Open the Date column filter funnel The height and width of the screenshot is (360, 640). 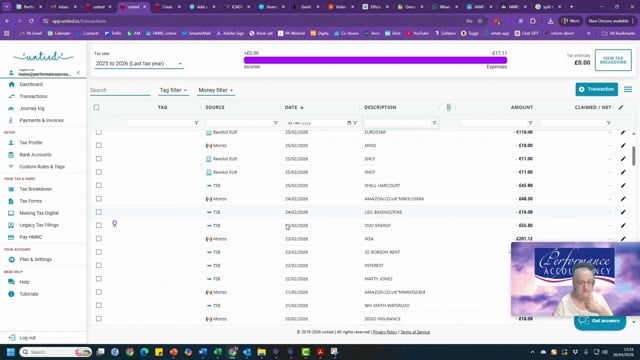pos(355,123)
